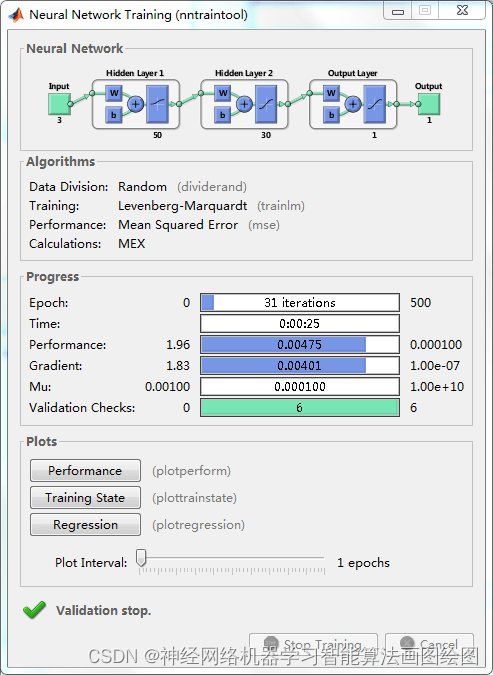Click the Plot Interval slider handle
The image size is (493, 675).
click(141, 557)
